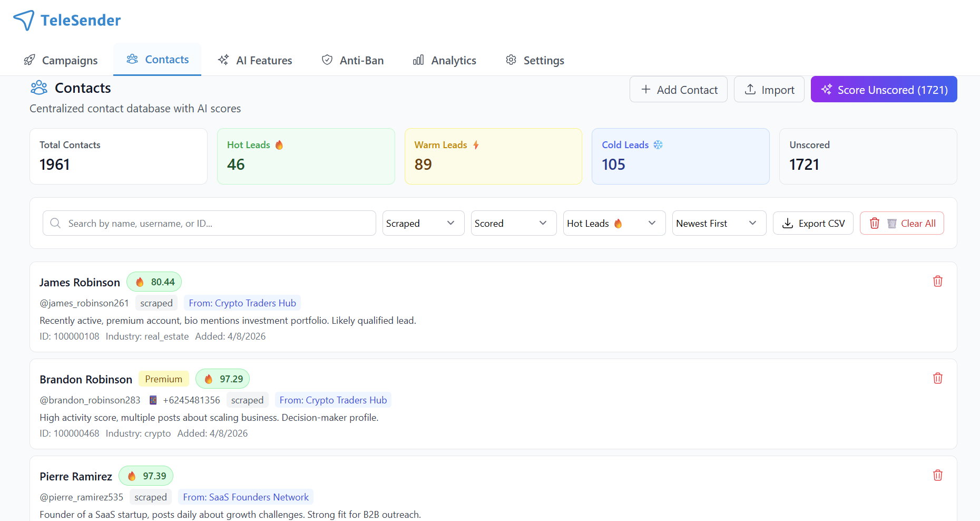Remove Pierre Ramirez with trash icon
980x521 pixels.
tap(937, 475)
